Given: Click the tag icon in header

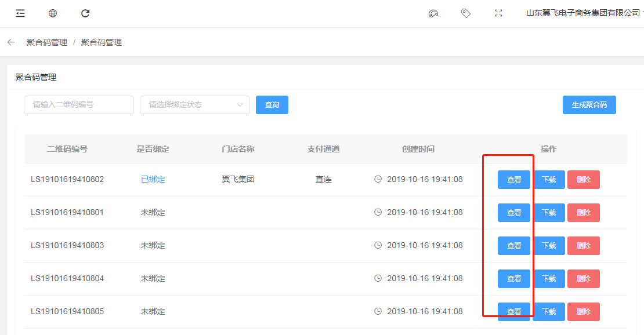Looking at the screenshot, I should coord(465,13).
